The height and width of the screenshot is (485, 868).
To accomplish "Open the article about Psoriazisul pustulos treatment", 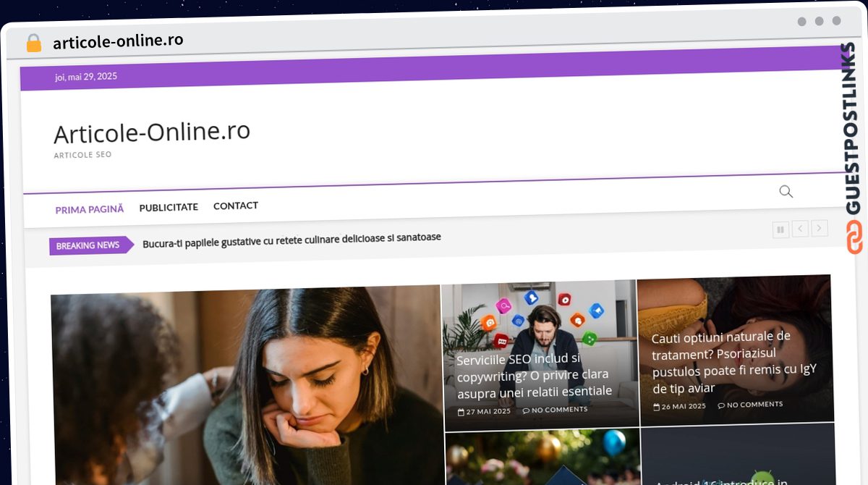I will (734, 362).
